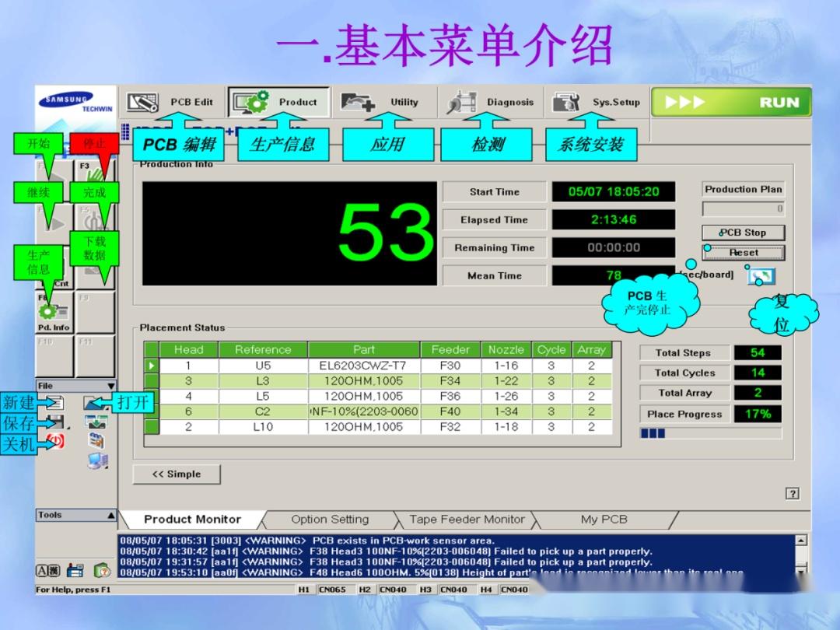Viewport: 840px width, 630px height.
Task: Click the Part column header
Action: coord(364,350)
